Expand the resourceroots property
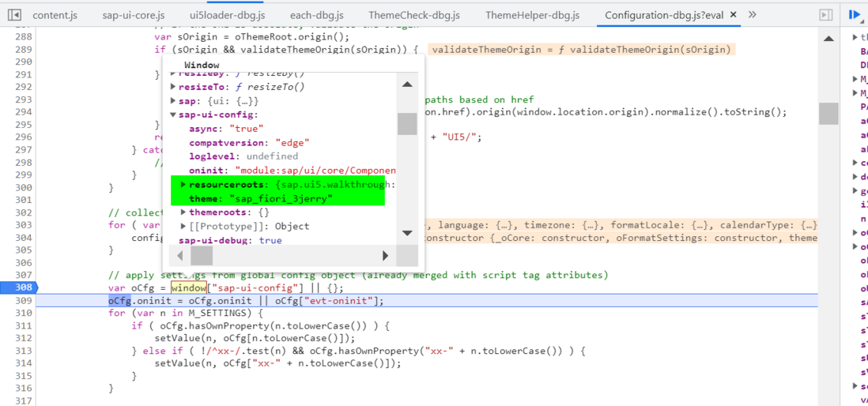Viewport: 868px width, 406px height. tap(184, 184)
